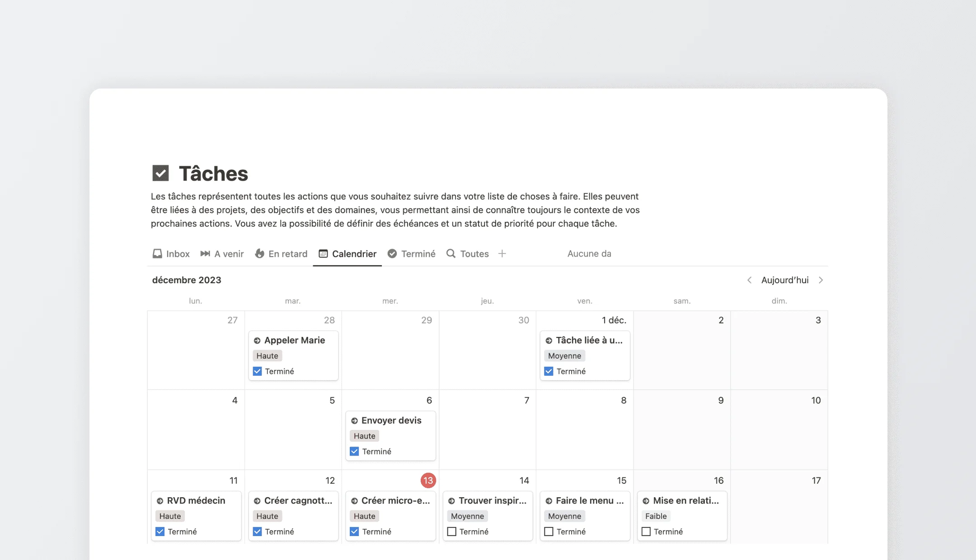The image size is (976, 560).
Task: Click the Aucune da filter label
Action: (x=589, y=254)
